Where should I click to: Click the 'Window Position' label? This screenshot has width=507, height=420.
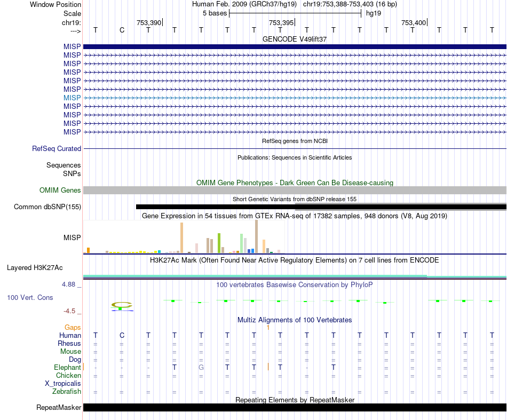coord(56,4)
